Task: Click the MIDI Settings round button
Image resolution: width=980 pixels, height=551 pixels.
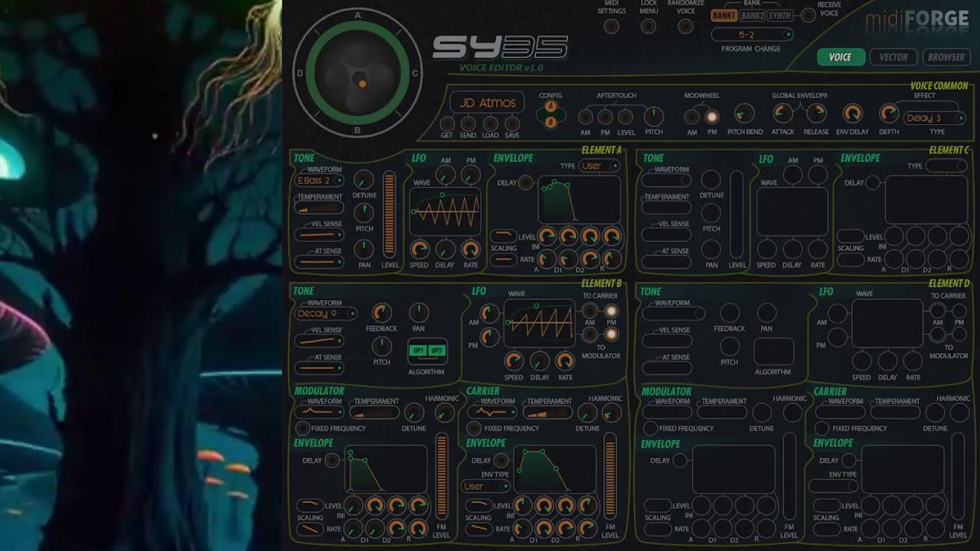Action: point(611,27)
